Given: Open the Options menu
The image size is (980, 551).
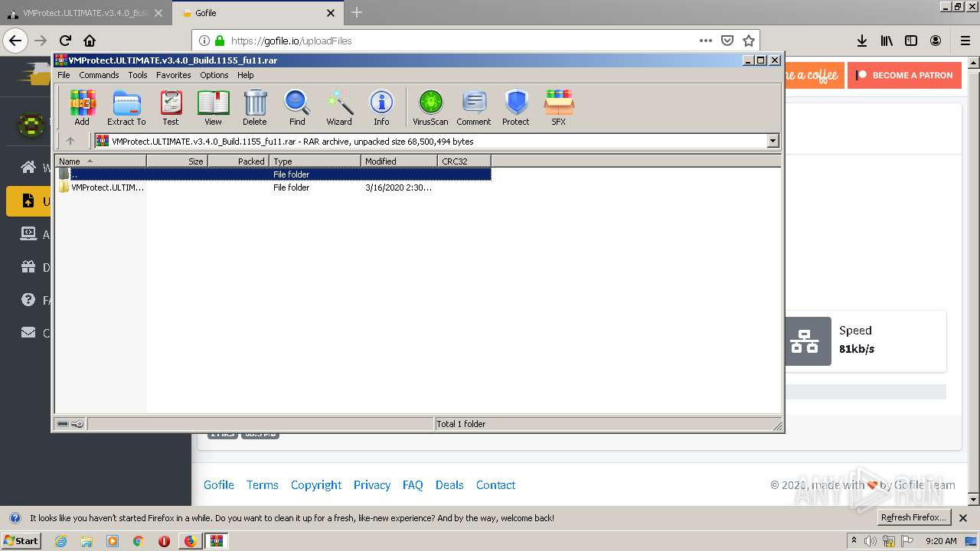Looking at the screenshot, I should tap(214, 75).
